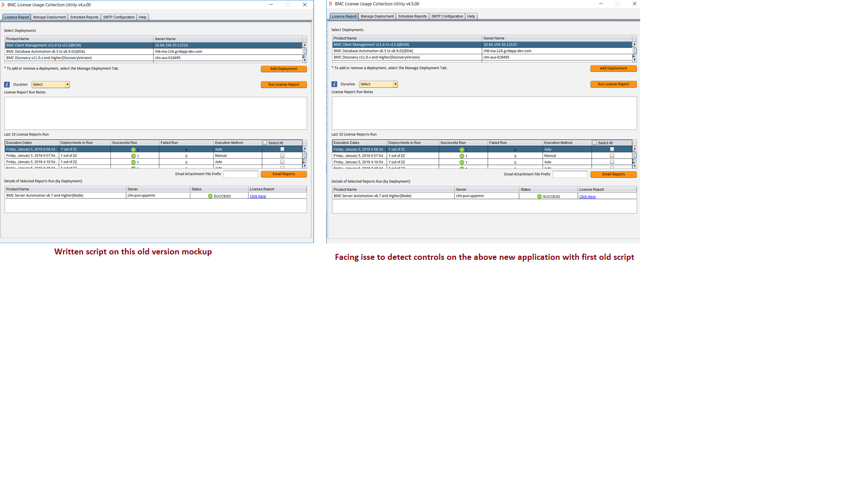The width and height of the screenshot is (868, 488).
Task: Toggle Select All checkbox in v4.x.00 window
Action: 265,143
